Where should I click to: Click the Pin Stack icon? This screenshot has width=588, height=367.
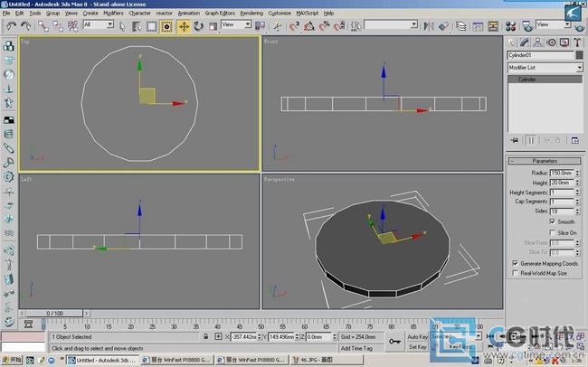pyautogui.click(x=515, y=140)
